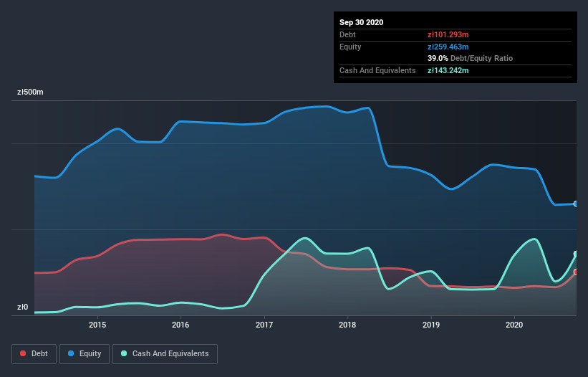Click the Cash value zł143.242m

(x=448, y=70)
